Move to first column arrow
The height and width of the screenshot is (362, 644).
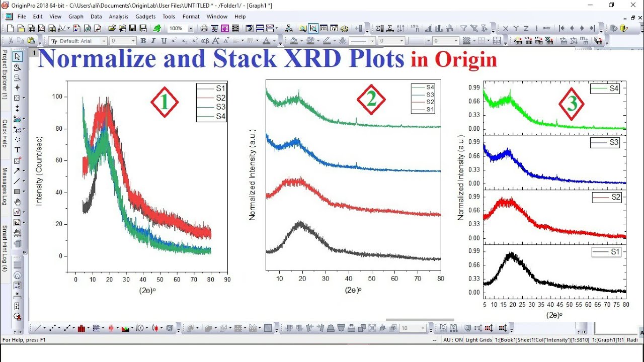tap(561, 29)
